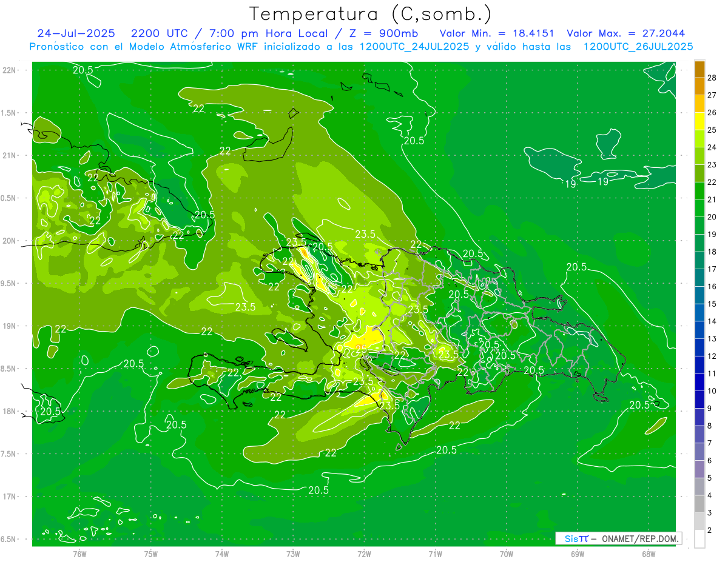Click the '1200UTC_26JUL2025' valid-until time

638,47
